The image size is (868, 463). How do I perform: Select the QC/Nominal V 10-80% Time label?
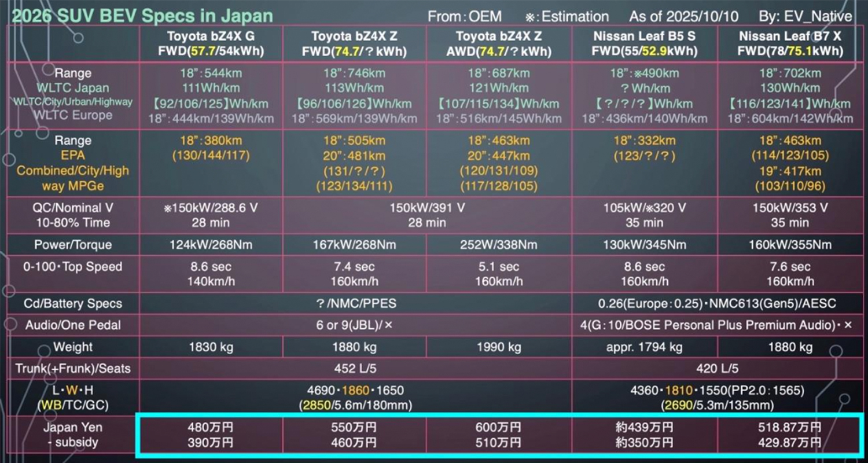[x=72, y=215]
